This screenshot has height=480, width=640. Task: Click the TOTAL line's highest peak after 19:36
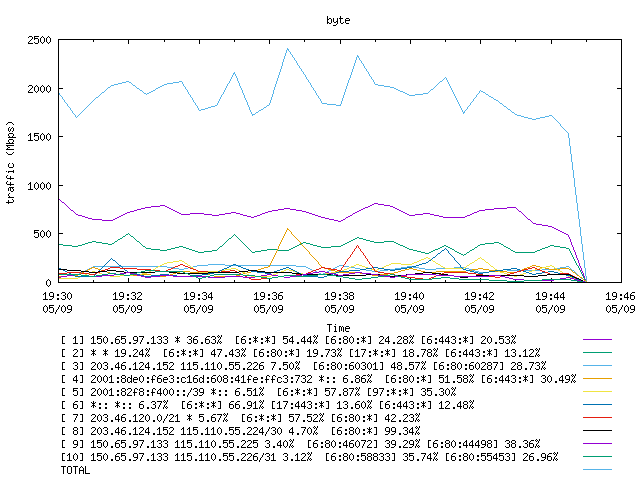click(287, 49)
